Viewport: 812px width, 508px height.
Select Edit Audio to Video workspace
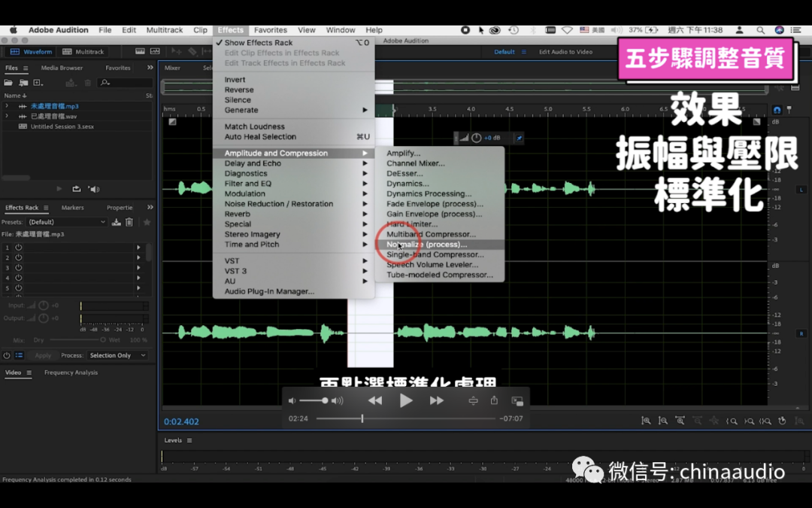(x=565, y=52)
